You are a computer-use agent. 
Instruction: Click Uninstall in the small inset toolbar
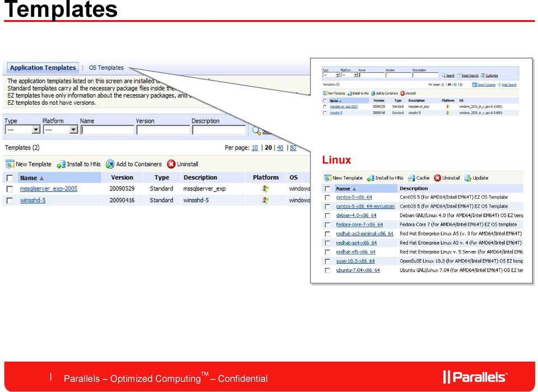pos(408,94)
